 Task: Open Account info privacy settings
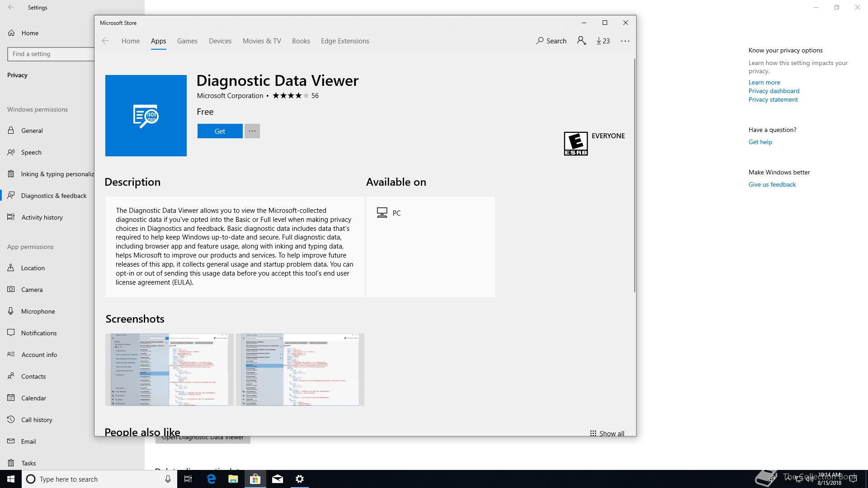[47, 355]
